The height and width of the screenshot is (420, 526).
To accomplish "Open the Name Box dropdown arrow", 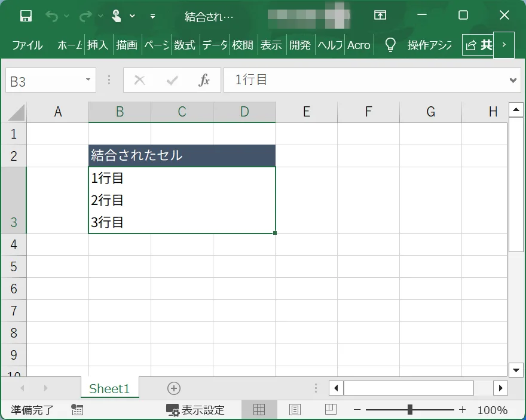I will 88,79.
